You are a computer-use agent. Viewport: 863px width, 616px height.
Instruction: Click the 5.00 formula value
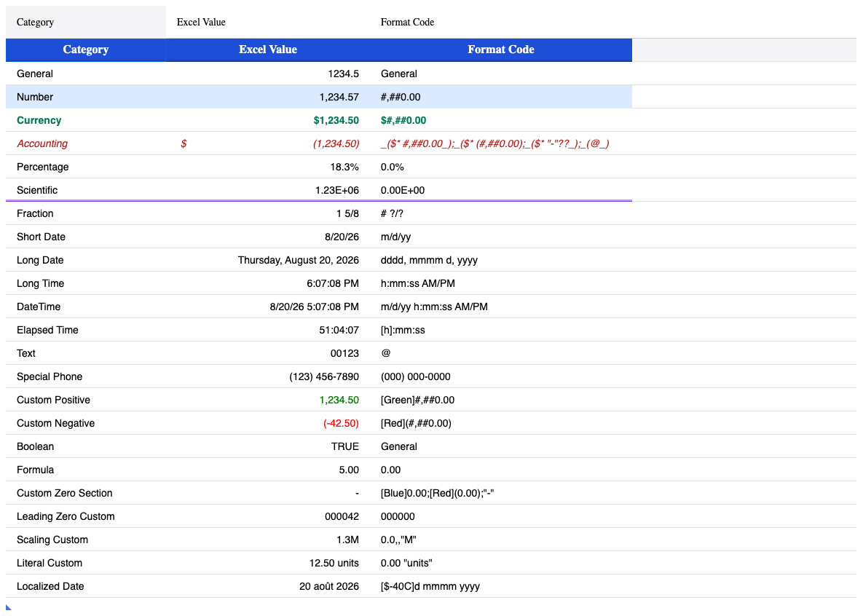coord(267,470)
